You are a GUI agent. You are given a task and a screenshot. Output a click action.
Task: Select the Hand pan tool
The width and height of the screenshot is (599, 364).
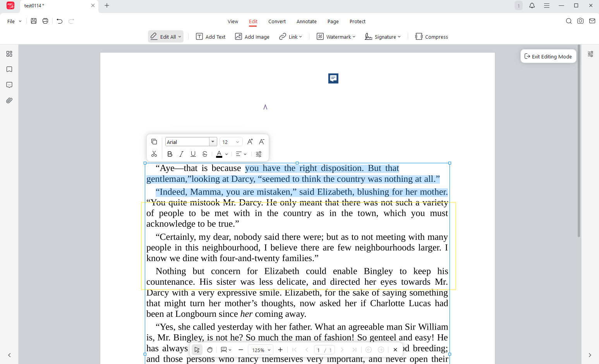point(209,349)
